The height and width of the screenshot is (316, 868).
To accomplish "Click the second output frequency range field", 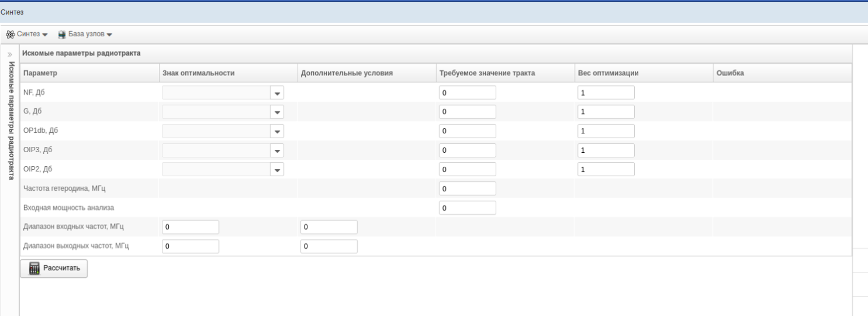I will (x=328, y=246).
